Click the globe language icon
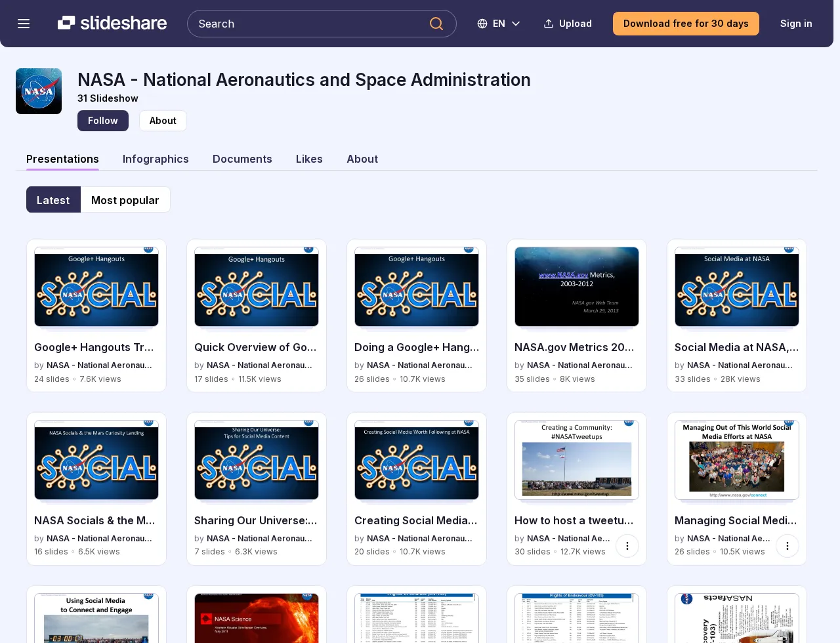The height and width of the screenshot is (643, 840). [482, 24]
